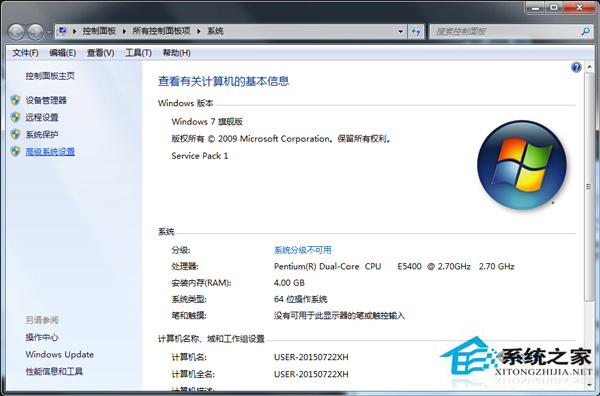Image resolution: width=600 pixels, height=396 pixels.
Task: Click the shield icon beside 远程设置
Action: tap(15, 117)
